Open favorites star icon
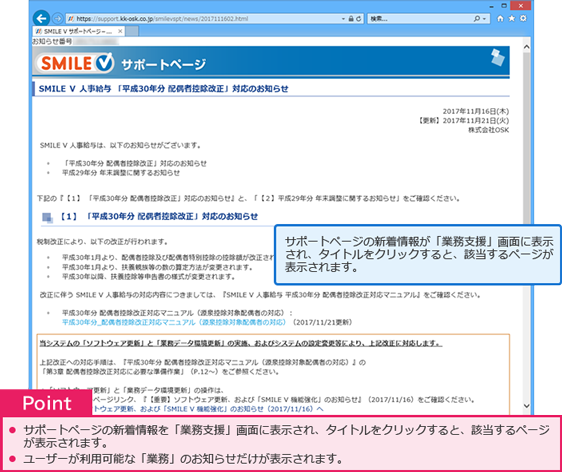This screenshot has width=562, height=472. [512, 18]
